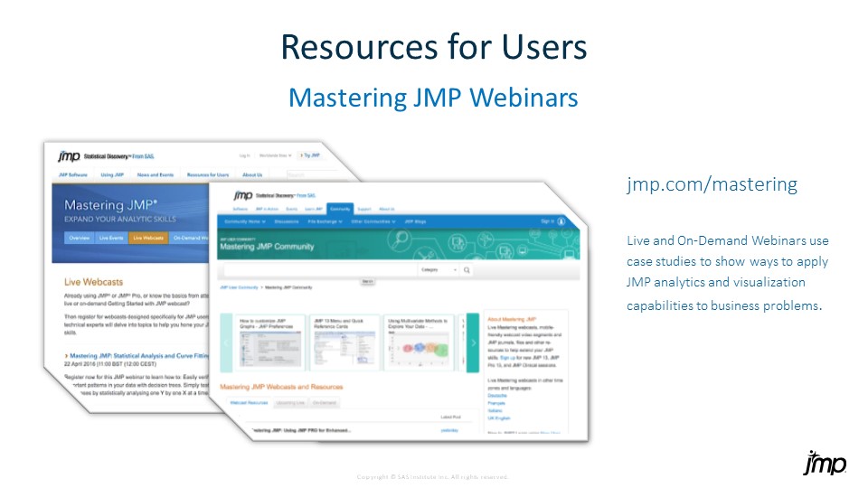Click the Mastering JMP Webcasts and Resources heading
868x488 pixels.
(281, 387)
